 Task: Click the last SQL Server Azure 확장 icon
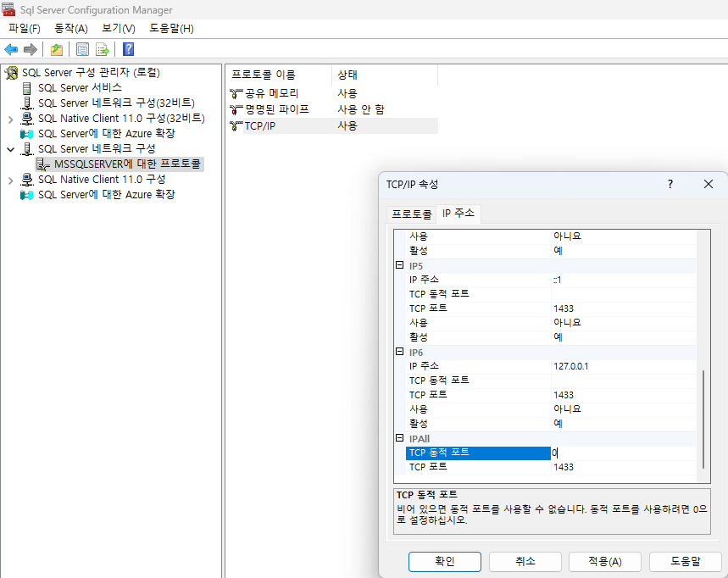click(x=27, y=195)
